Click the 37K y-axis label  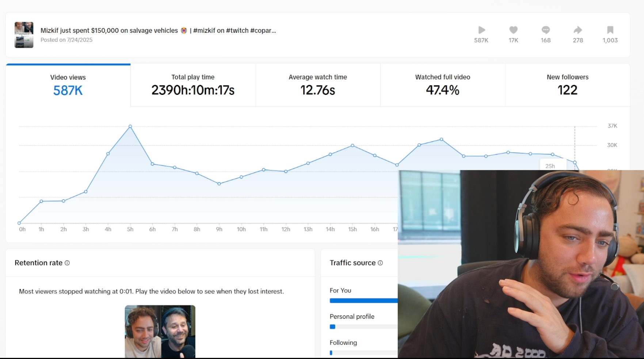(612, 126)
